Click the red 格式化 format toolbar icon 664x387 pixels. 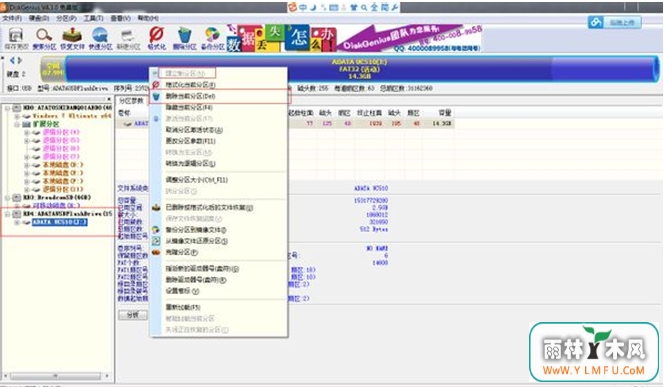pyautogui.click(x=157, y=38)
